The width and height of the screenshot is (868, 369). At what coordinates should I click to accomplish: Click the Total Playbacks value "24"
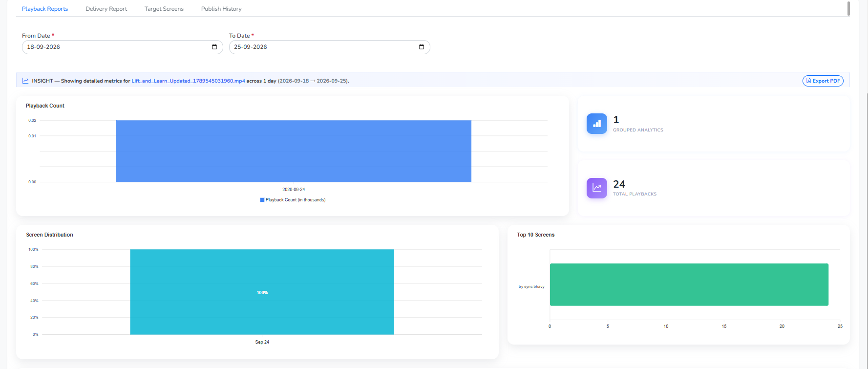click(619, 184)
